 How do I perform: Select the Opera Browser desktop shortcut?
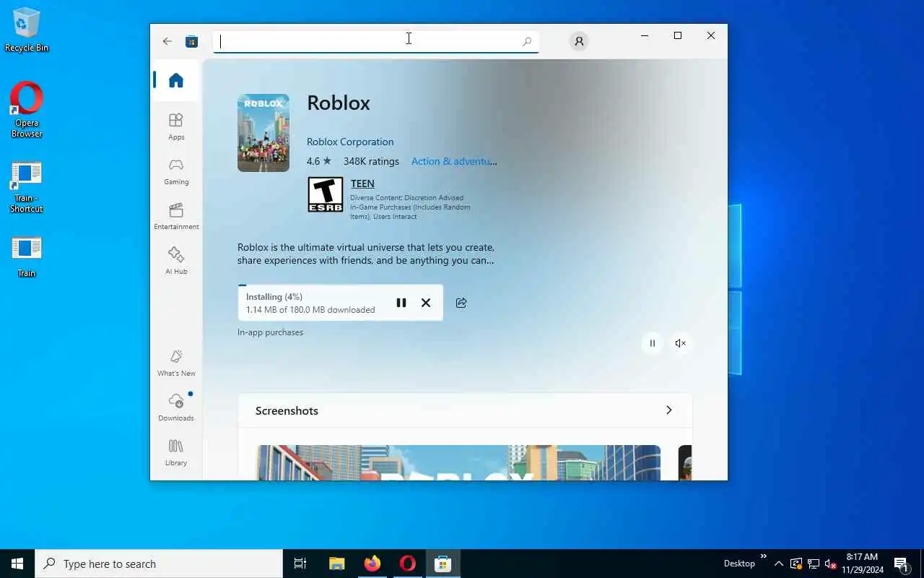(x=27, y=110)
